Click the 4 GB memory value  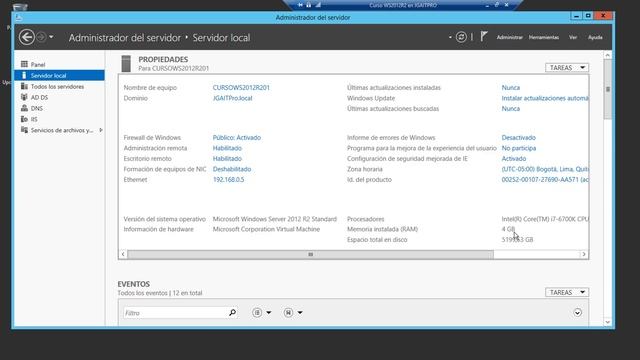[508, 229]
